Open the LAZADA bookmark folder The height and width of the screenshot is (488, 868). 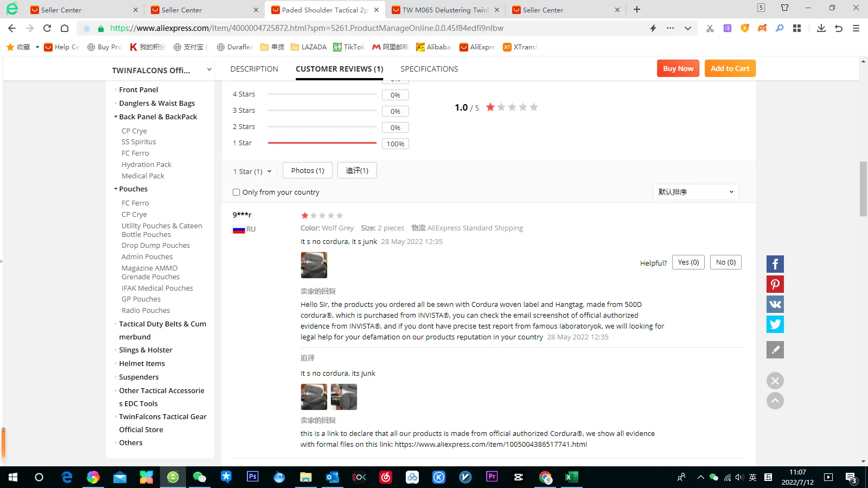(x=309, y=47)
